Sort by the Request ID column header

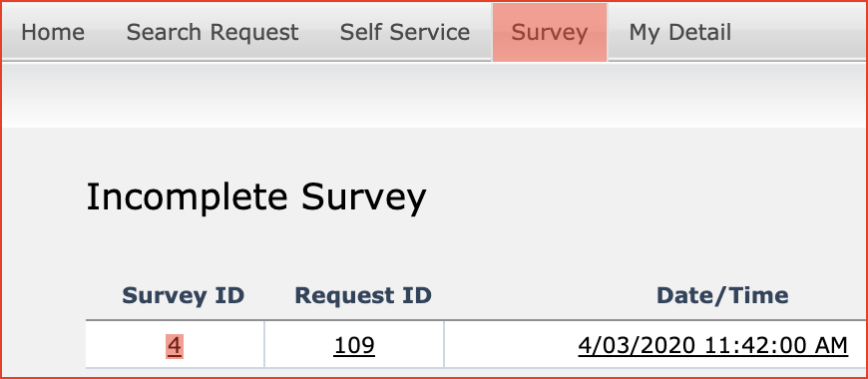[362, 295]
